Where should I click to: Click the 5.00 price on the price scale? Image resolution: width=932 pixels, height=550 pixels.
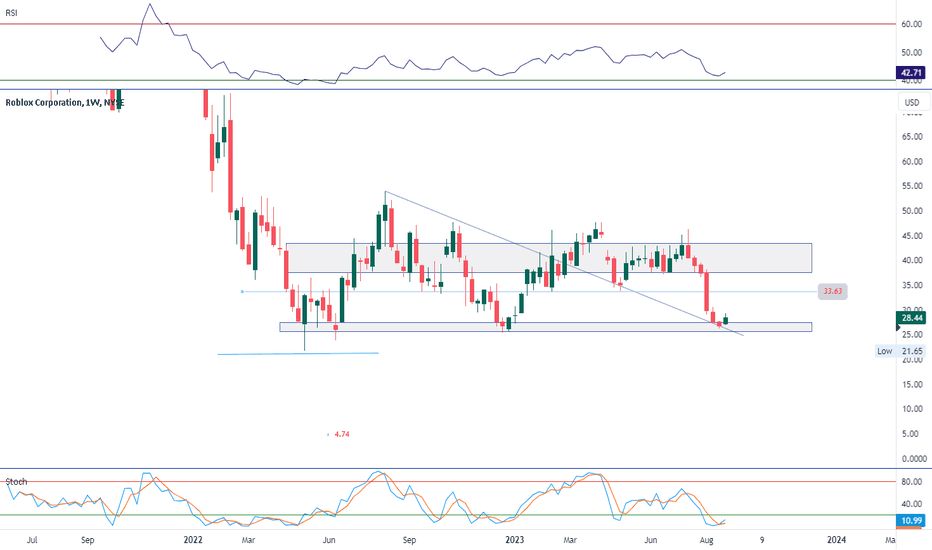[x=912, y=434]
